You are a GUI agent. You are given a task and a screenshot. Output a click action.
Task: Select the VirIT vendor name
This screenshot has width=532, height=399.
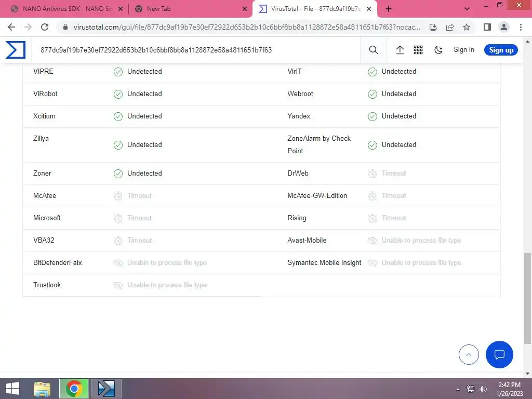tap(295, 71)
